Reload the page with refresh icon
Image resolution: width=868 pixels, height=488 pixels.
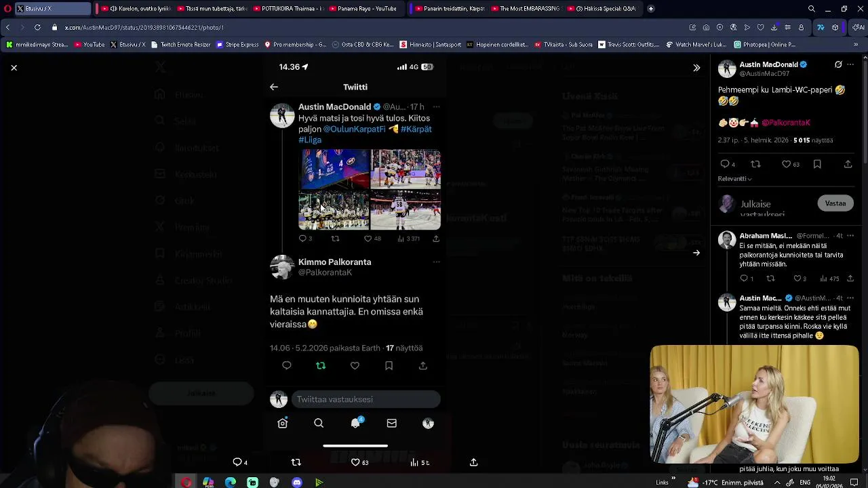[37, 27]
